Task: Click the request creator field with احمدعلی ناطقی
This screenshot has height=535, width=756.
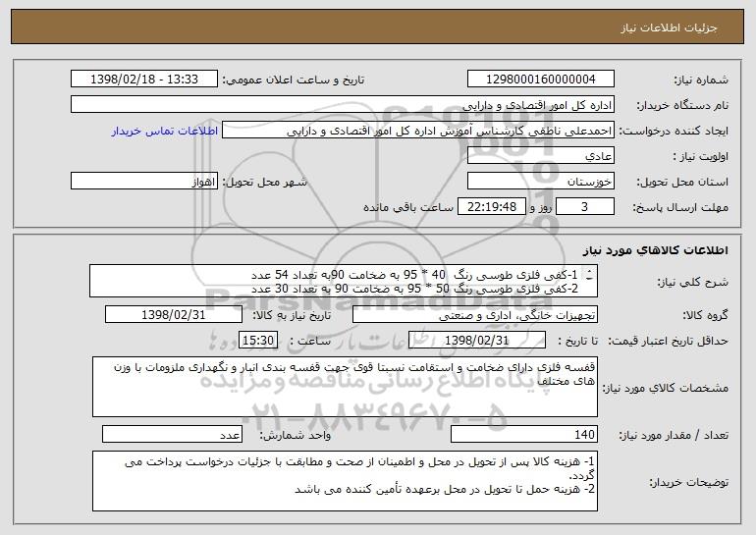Action: point(418,131)
